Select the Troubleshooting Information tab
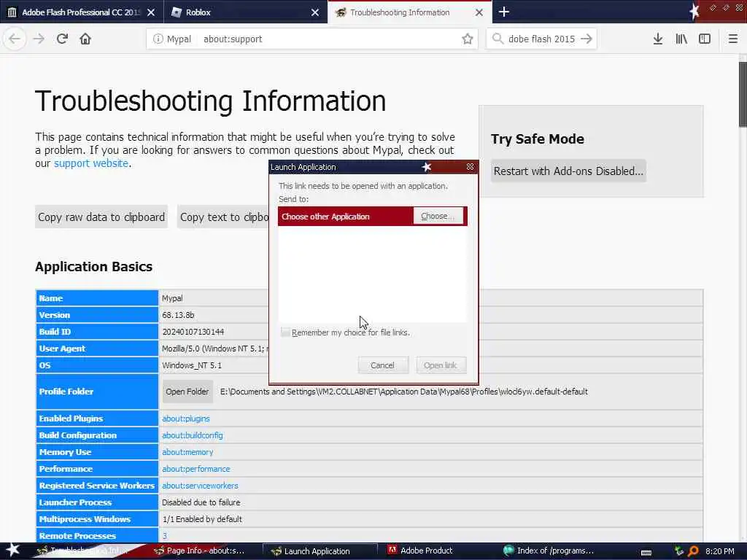The height and width of the screenshot is (560, 747). coord(409,12)
